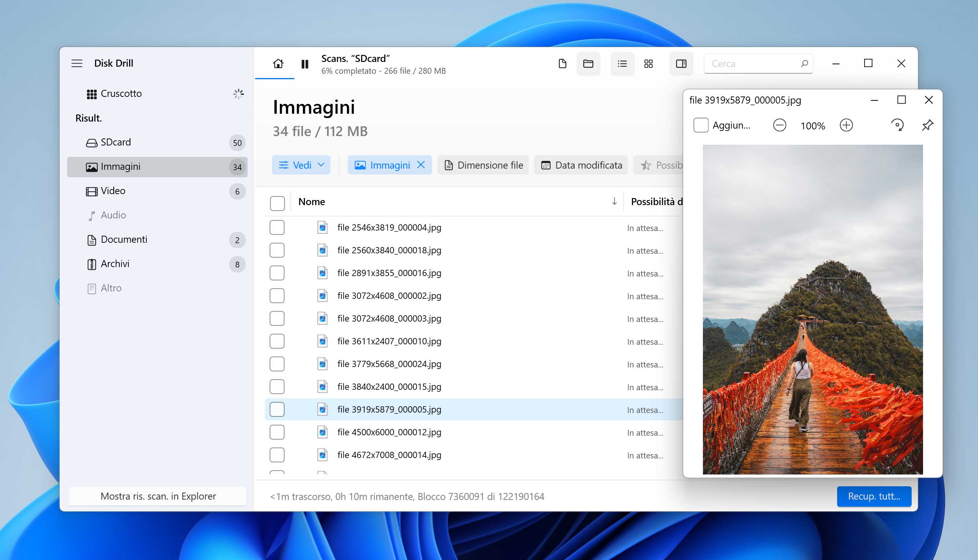This screenshot has width=978, height=560.
Task: Select file 3779x5668_000024.jpg name
Action: coord(389,364)
